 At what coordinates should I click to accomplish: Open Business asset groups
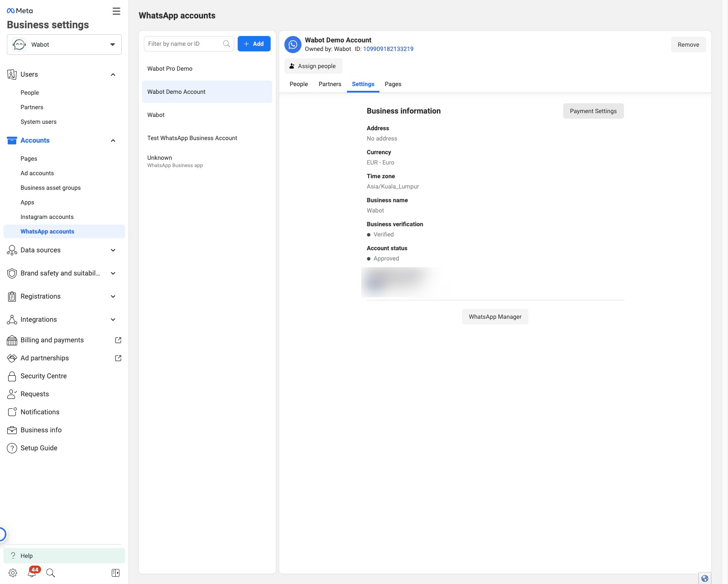click(x=51, y=188)
